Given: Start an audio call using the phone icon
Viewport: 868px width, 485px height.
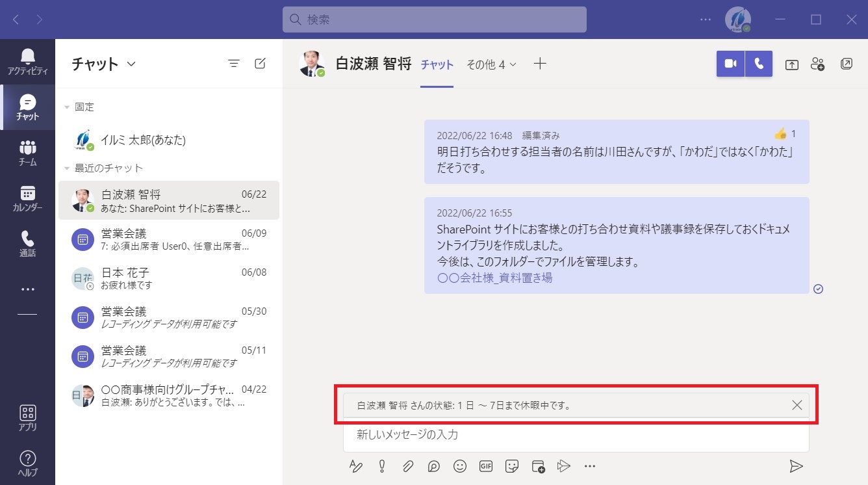Looking at the screenshot, I should tap(759, 64).
